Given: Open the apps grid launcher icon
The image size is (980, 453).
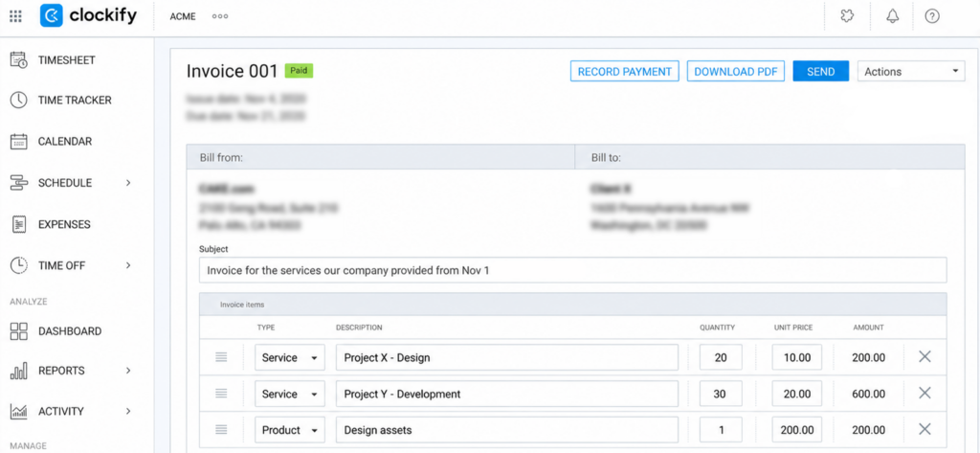Looking at the screenshot, I should point(15,16).
